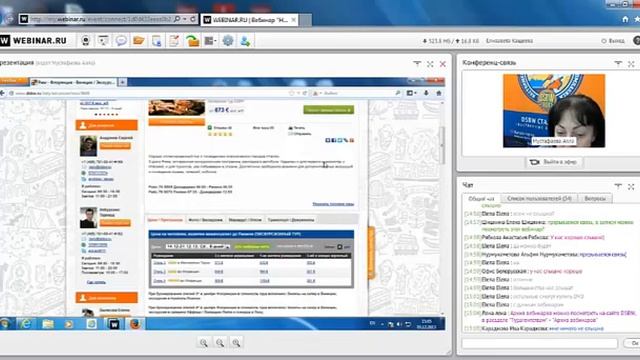This screenshot has width=640, height=360.
Task: Collapse the Чат panel
Action: [x=618, y=186]
